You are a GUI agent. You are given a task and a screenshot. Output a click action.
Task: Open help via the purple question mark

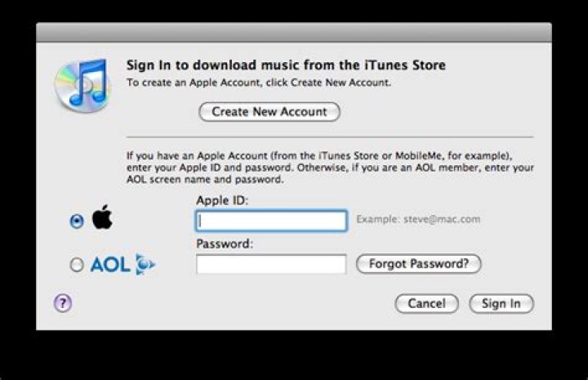click(63, 302)
